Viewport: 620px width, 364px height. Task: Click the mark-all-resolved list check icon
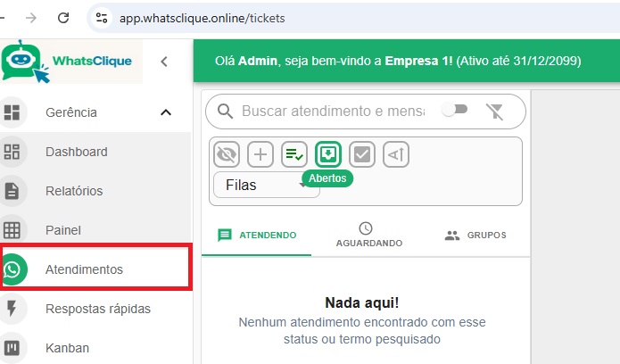click(294, 154)
